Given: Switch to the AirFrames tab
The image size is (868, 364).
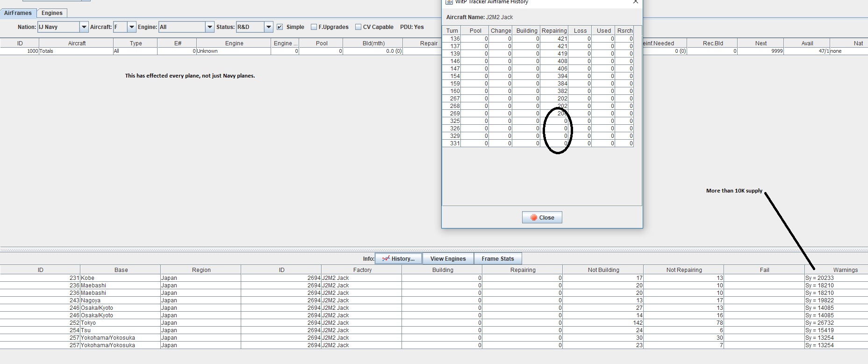Looking at the screenshot, I should [18, 13].
